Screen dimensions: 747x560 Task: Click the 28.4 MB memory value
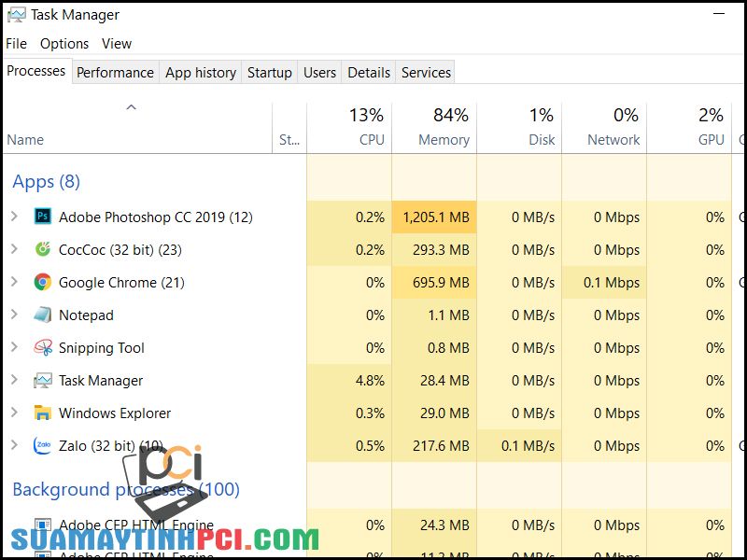click(x=445, y=381)
